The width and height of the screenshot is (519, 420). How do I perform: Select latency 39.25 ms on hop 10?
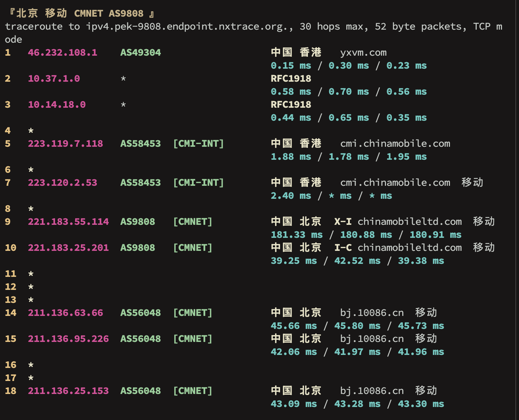[294, 261]
